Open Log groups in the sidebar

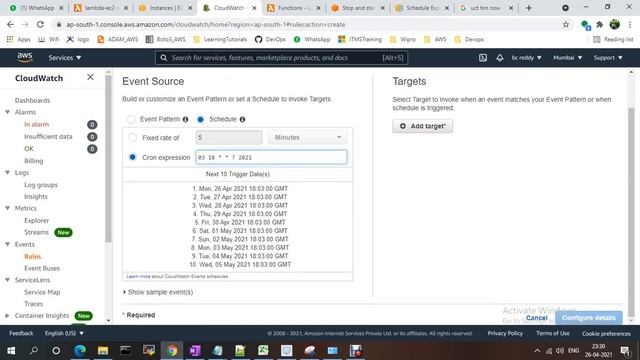tap(41, 185)
